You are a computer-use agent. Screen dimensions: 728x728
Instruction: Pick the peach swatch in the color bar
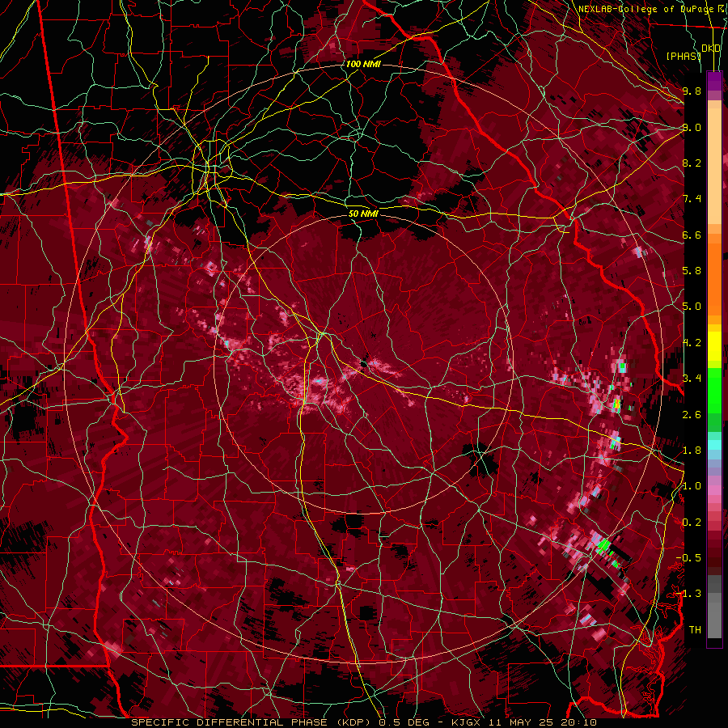pos(714,166)
